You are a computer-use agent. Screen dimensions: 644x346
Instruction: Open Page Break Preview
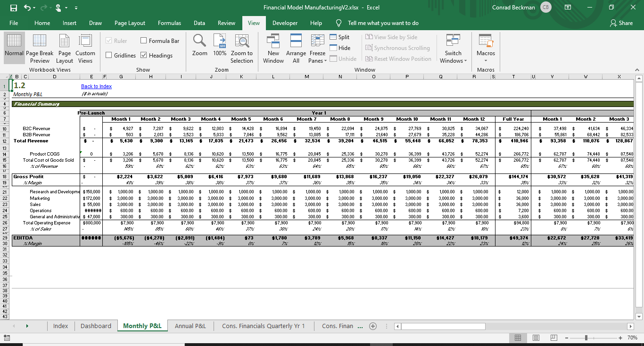[40, 49]
